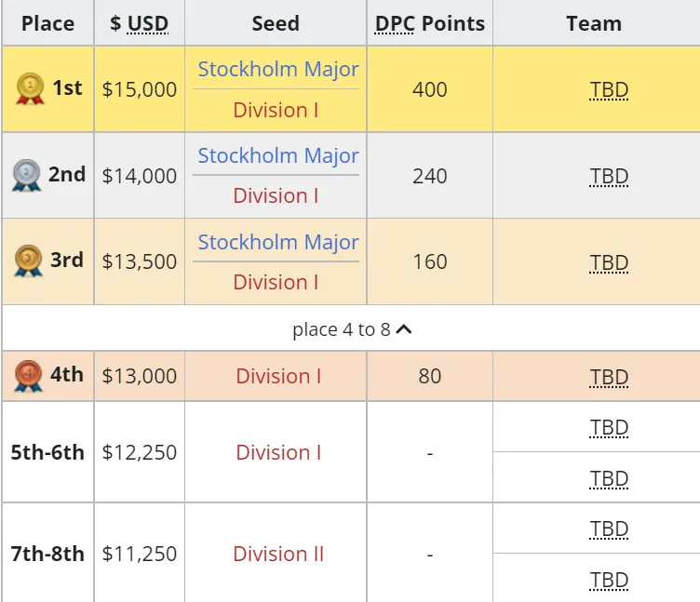700x602 pixels.
Task: Click TBD team in 2nd place row
Action: [609, 176]
